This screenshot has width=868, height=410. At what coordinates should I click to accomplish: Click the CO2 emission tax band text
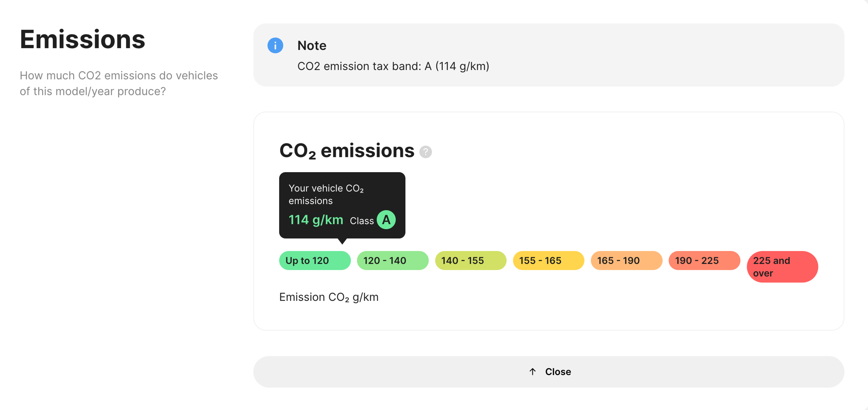click(x=393, y=66)
